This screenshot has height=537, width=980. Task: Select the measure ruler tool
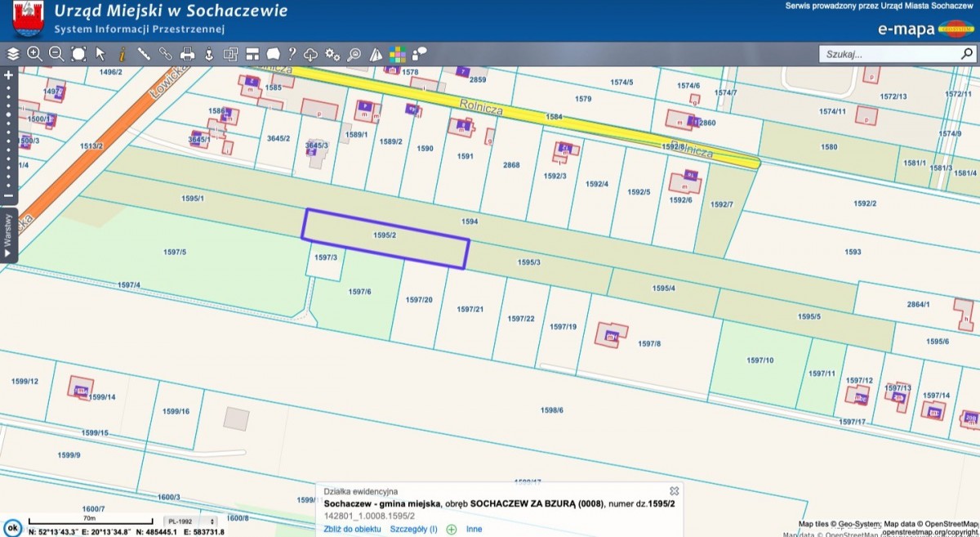tap(144, 54)
